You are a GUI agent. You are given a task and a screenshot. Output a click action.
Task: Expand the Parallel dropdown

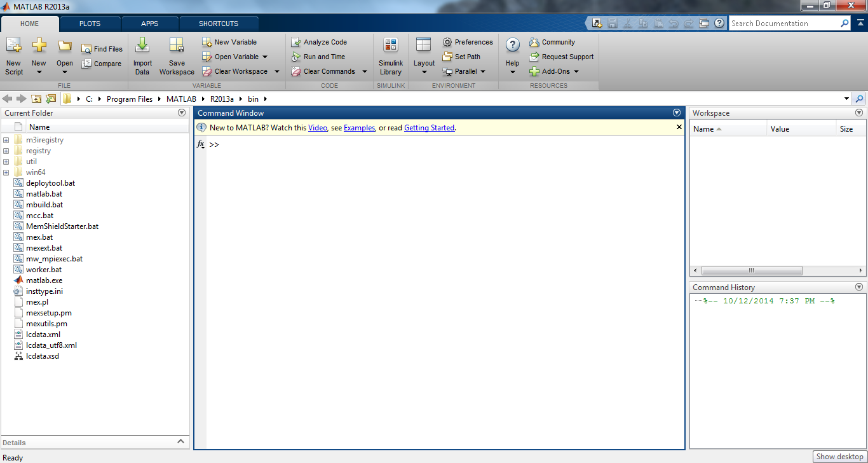click(x=483, y=71)
